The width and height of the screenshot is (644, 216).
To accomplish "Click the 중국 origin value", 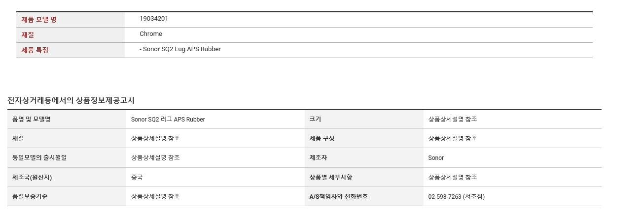I will tap(137, 177).
